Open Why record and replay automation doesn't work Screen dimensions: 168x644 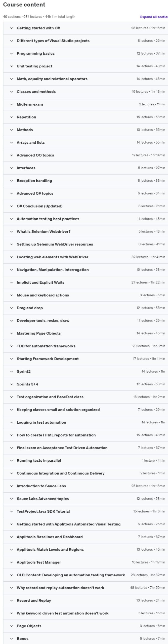(x=86, y=588)
